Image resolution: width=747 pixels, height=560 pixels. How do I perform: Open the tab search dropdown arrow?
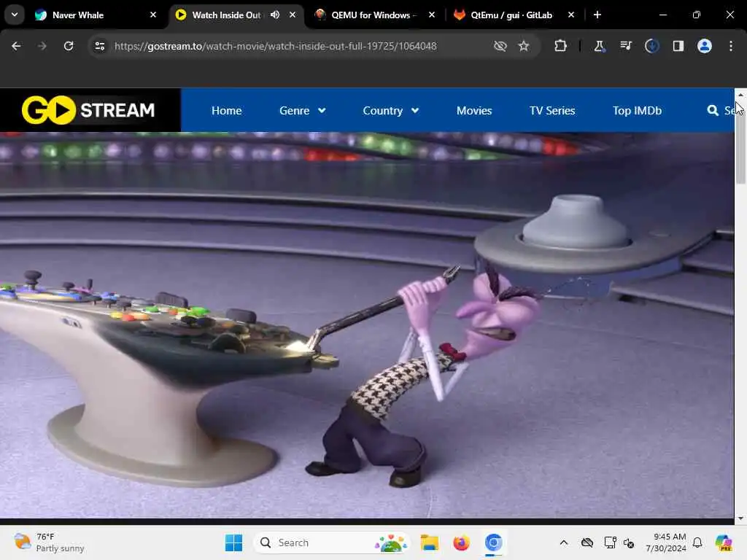(15, 15)
